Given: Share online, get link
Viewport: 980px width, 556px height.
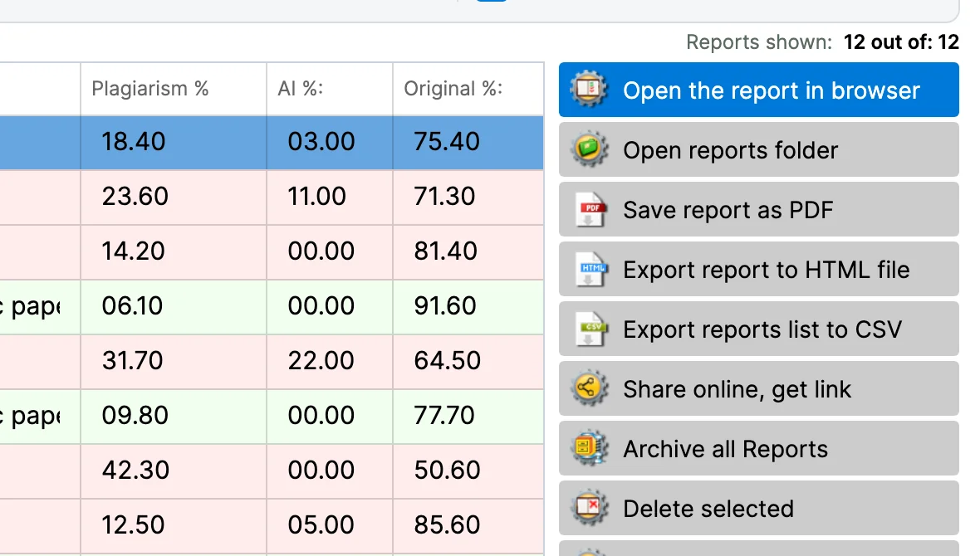Looking at the screenshot, I should click(759, 388).
